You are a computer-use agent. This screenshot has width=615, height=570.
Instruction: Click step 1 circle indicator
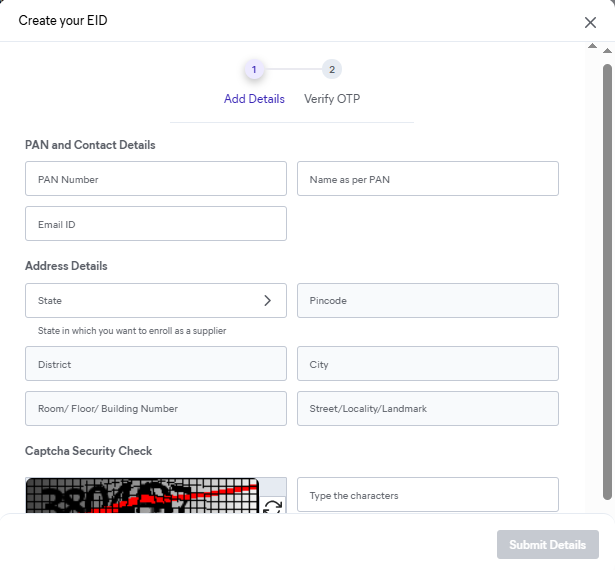pyautogui.click(x=254, y=69)
